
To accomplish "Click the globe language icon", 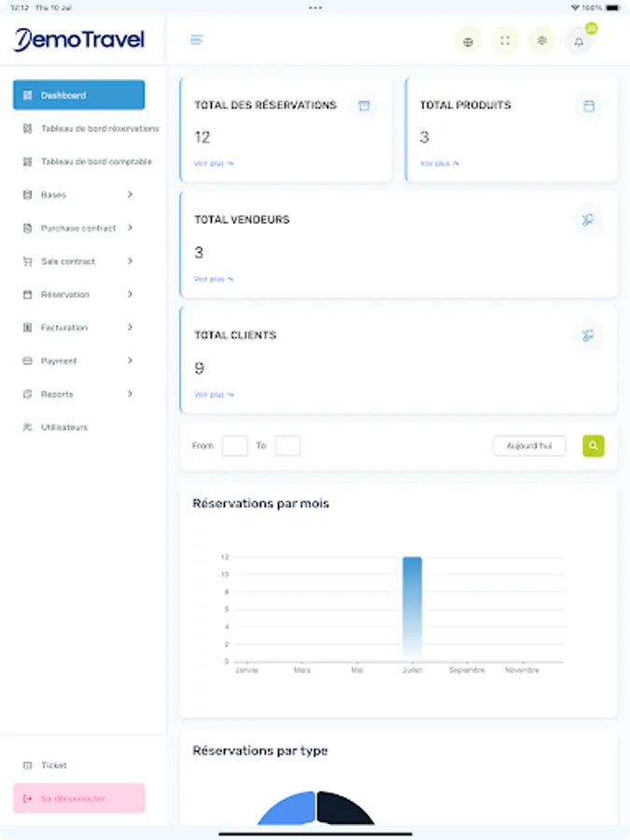I will 469,41.
